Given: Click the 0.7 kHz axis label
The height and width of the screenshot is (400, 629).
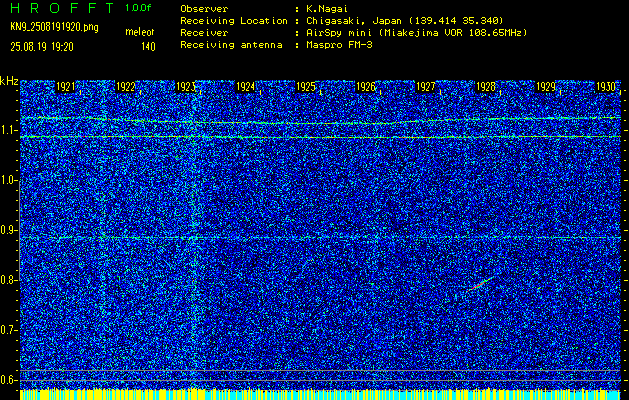Looking at the screenshot, I should tap(8, 330).
